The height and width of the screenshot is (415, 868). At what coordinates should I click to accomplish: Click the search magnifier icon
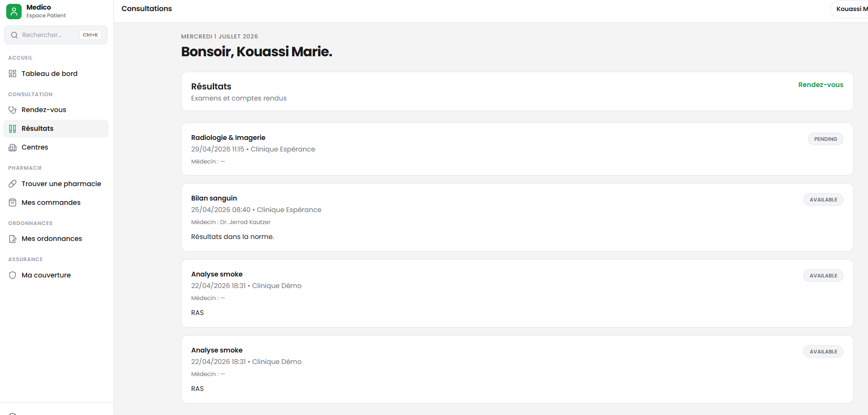pyautogui.click(x=14, y=35)
